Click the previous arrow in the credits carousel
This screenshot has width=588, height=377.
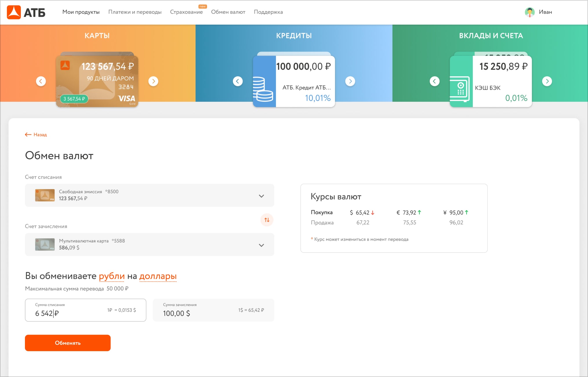coord(238,81)
